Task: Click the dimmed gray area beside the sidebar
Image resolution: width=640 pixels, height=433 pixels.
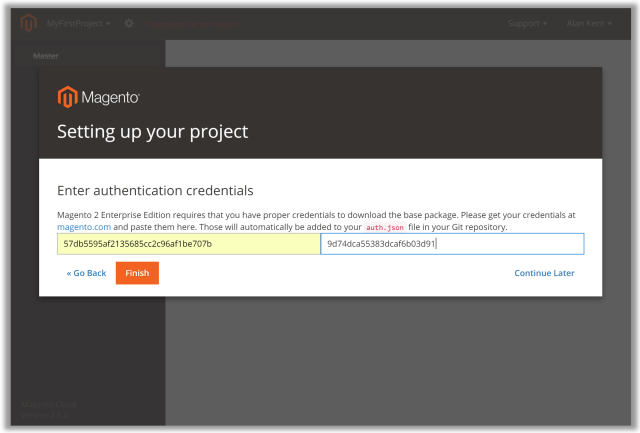Action: point(400,360)
